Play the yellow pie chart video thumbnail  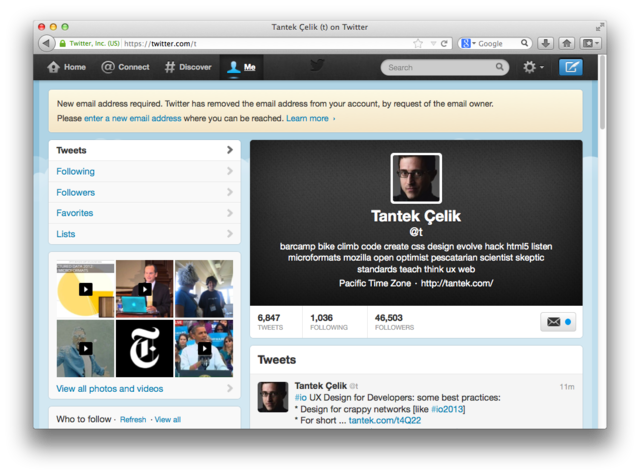(x=85, y=289)
